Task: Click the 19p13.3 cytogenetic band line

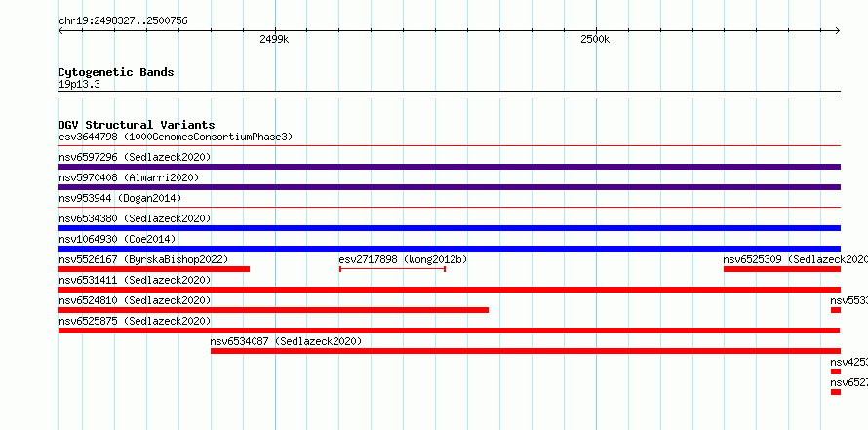Action: tap(449, 95)
